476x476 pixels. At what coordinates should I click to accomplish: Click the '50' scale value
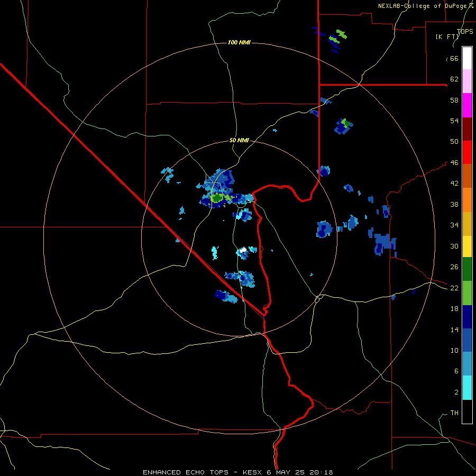click(454, 142)
